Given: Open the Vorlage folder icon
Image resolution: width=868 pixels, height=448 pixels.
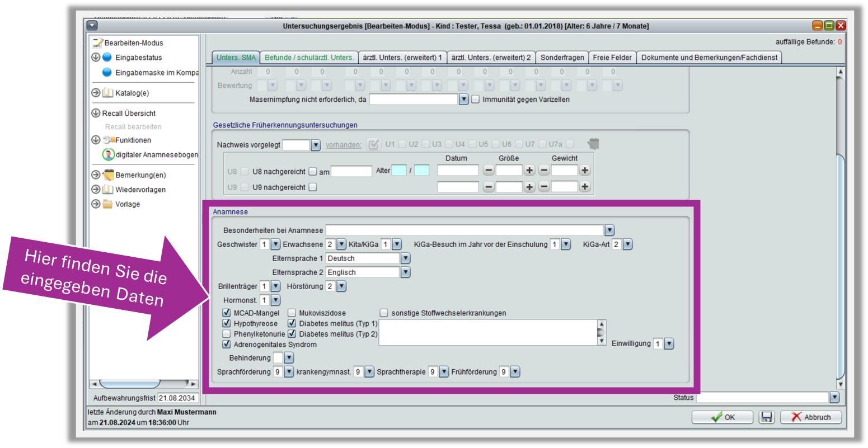Looking at the screenshot, I should click(x=108, y=204).
